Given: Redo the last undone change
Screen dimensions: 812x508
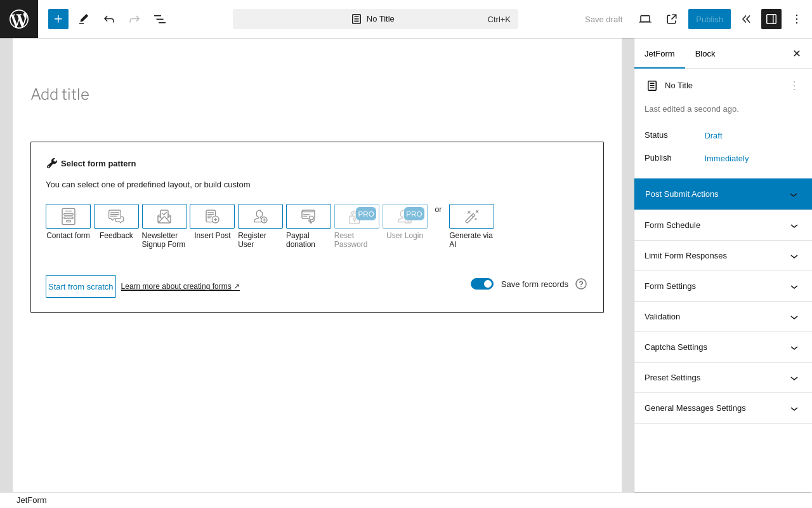Looking at the screenshot, I should (134, 19).
